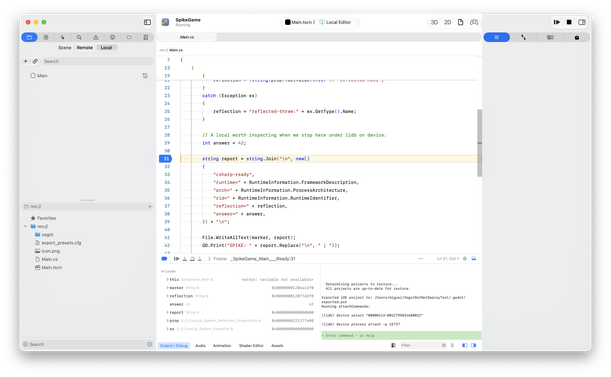Stop the running SpikeGame project
This screenshot has height=377, width=611.
tap(569, 22)
